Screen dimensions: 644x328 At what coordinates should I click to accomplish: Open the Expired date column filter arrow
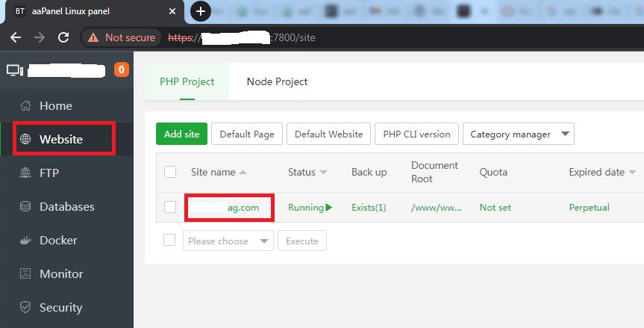click(632, 173)
